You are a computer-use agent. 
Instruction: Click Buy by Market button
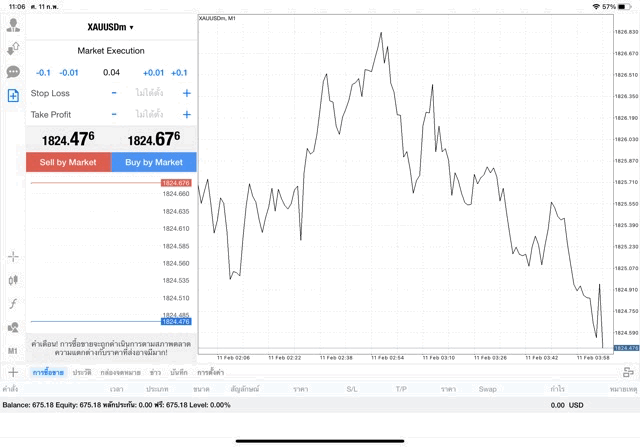click(154, 162)
